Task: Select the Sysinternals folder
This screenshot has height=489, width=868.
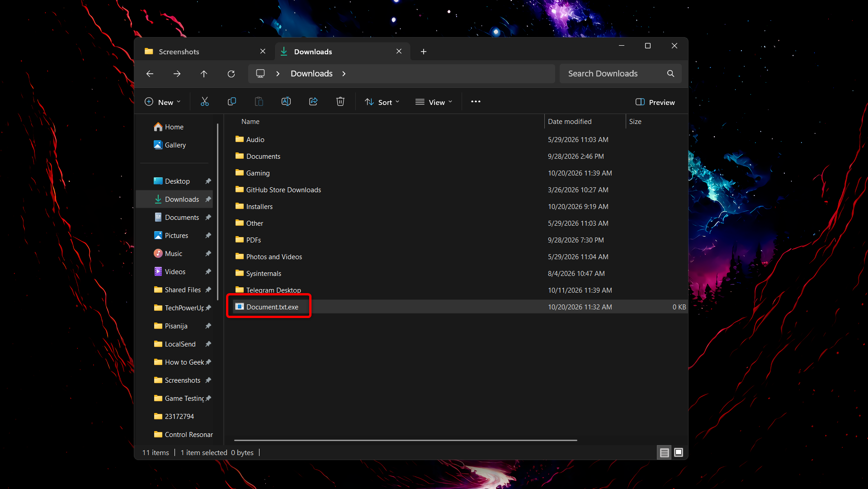Action: point(264,274)
